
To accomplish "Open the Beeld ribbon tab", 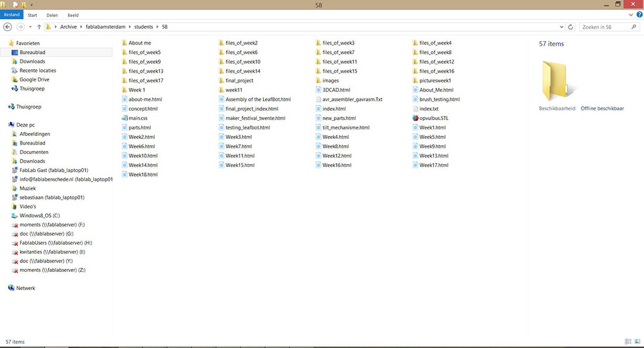I will click(73, 15).
